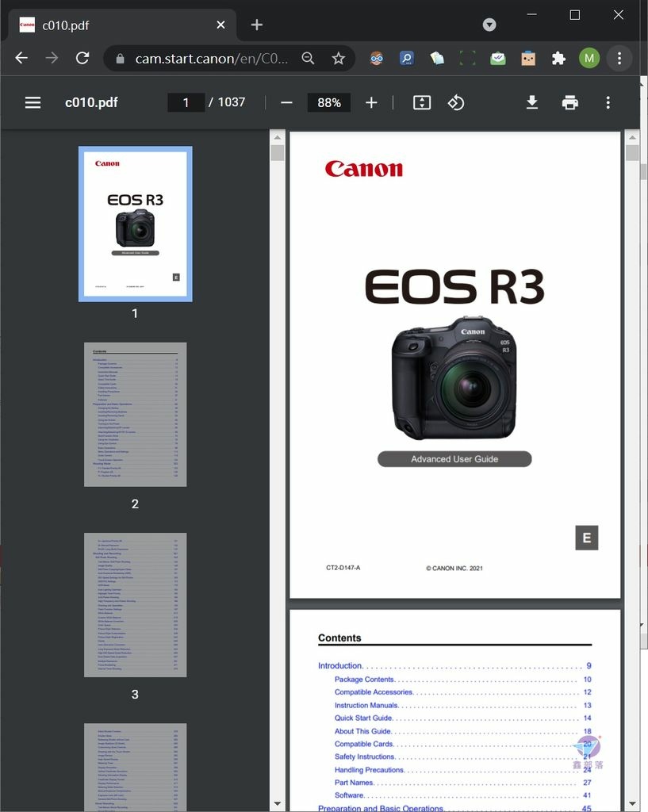Click the CT2-D147-A code text
Viewport: 648px width, 812px height.
pyautogui.click(x=343, y=568)
